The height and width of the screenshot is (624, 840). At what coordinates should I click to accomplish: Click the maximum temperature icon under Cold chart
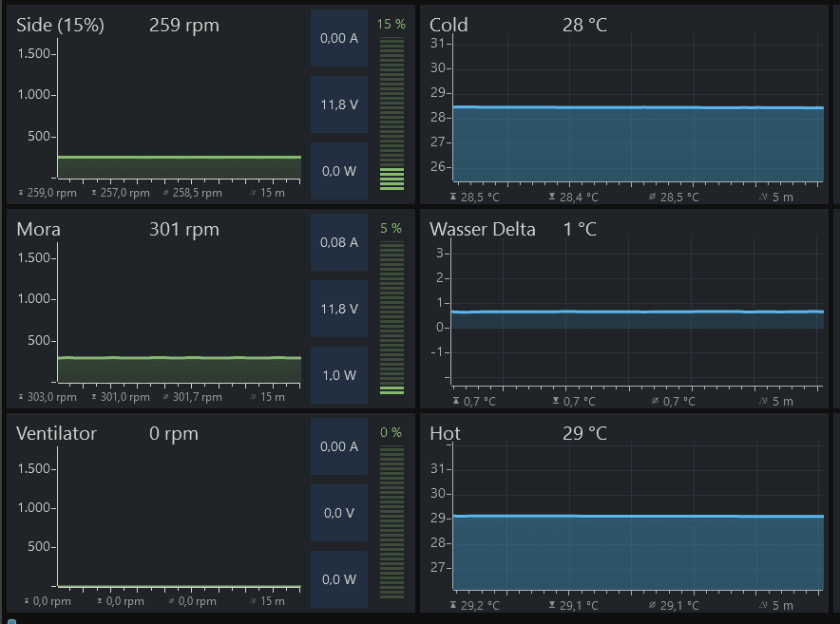pyautogui.click(x=454, y=197)
